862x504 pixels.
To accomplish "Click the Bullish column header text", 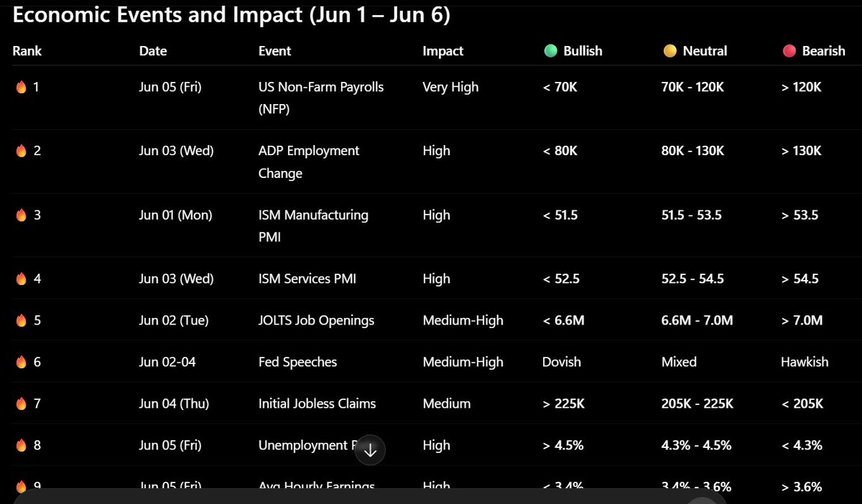I will coord(583,51).
